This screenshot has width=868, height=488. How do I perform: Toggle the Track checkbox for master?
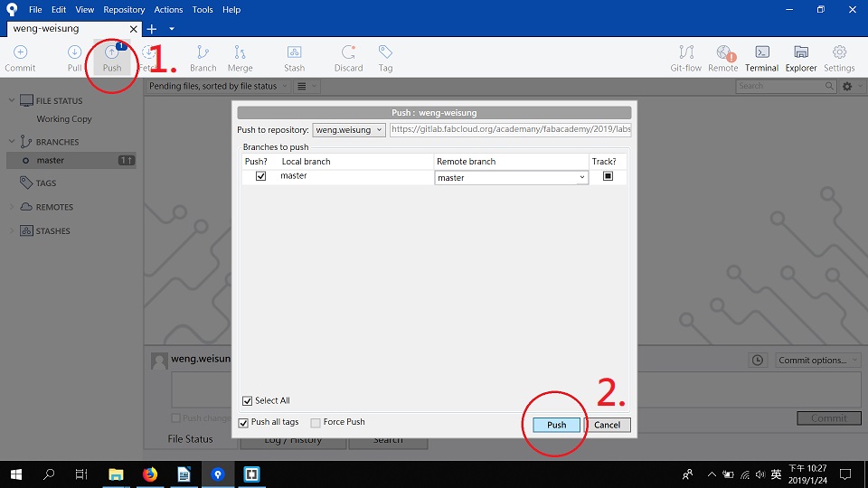(x=608, y=176)
